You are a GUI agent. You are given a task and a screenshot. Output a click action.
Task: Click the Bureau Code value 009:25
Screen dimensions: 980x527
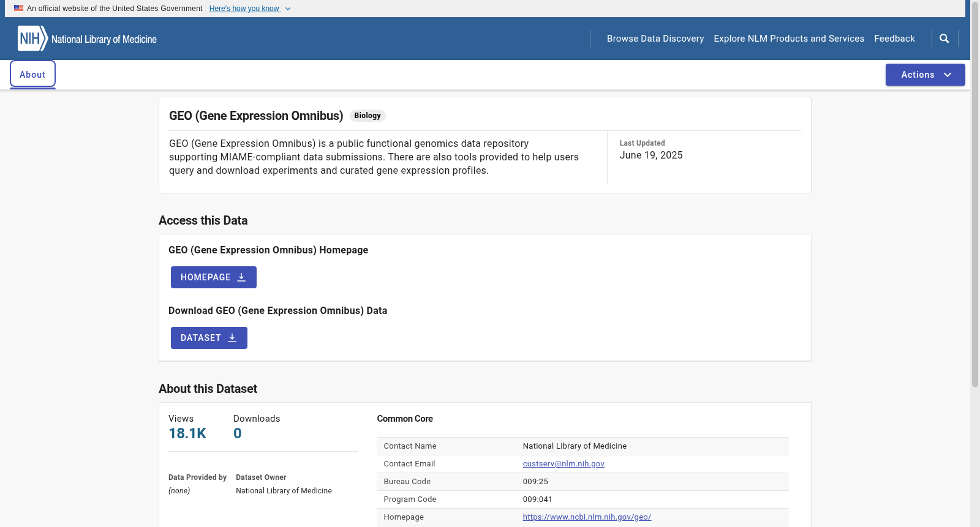coord(535,482)
